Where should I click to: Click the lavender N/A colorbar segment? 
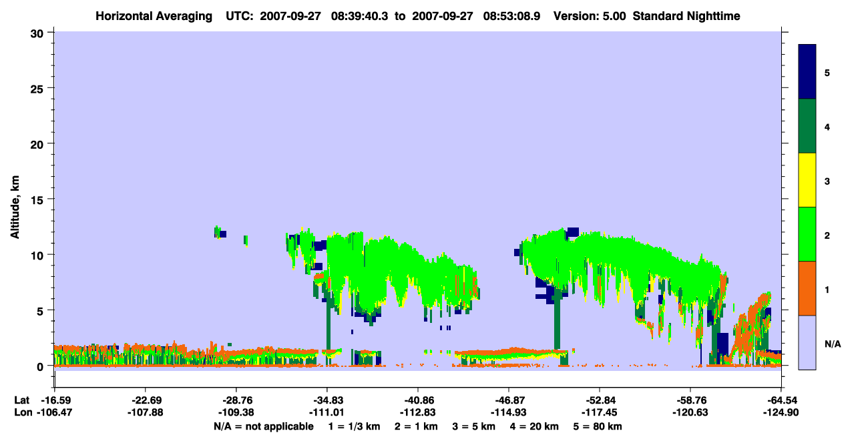[807, 342]
